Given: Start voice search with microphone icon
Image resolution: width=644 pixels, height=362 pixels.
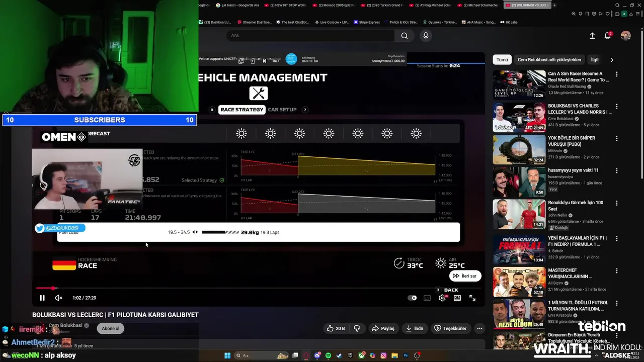Looking at the screenshot, I should 426,36.
